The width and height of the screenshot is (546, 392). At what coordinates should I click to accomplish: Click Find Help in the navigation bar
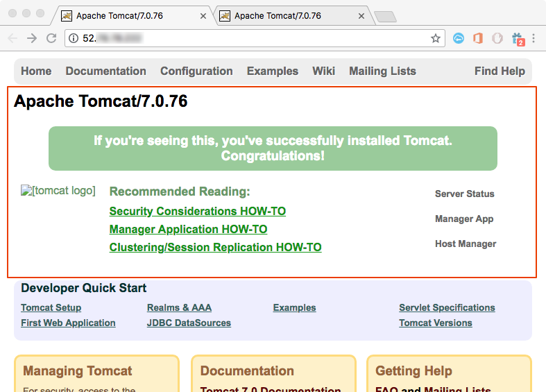500,71
